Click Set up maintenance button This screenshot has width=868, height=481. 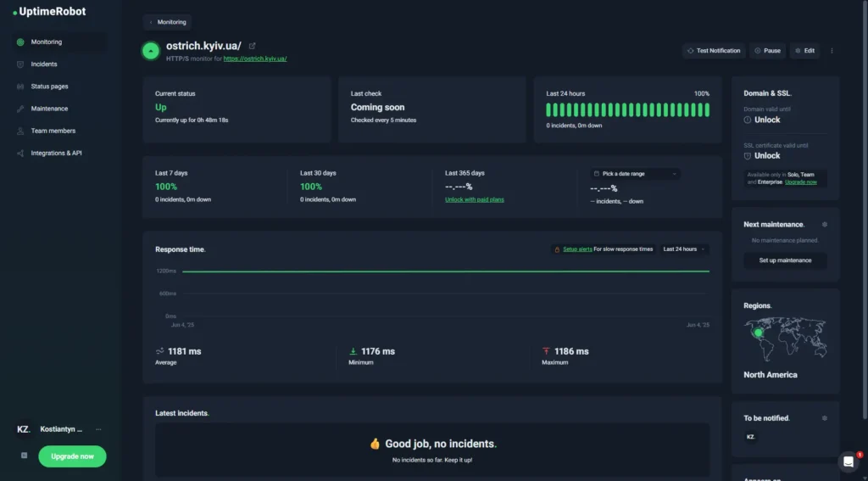(785, 260)
